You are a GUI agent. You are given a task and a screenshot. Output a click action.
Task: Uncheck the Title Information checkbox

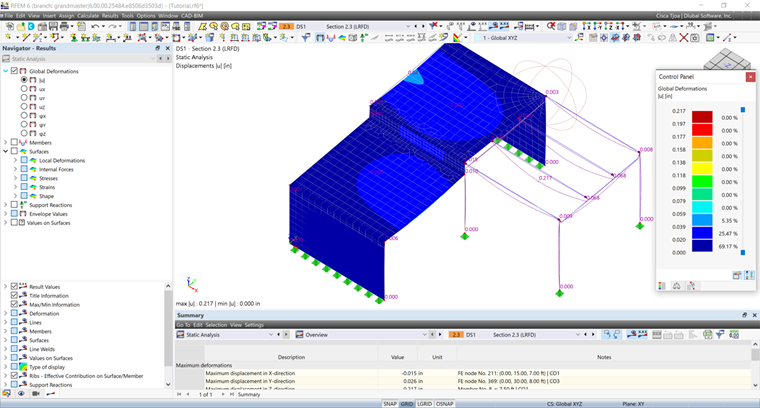14,295
